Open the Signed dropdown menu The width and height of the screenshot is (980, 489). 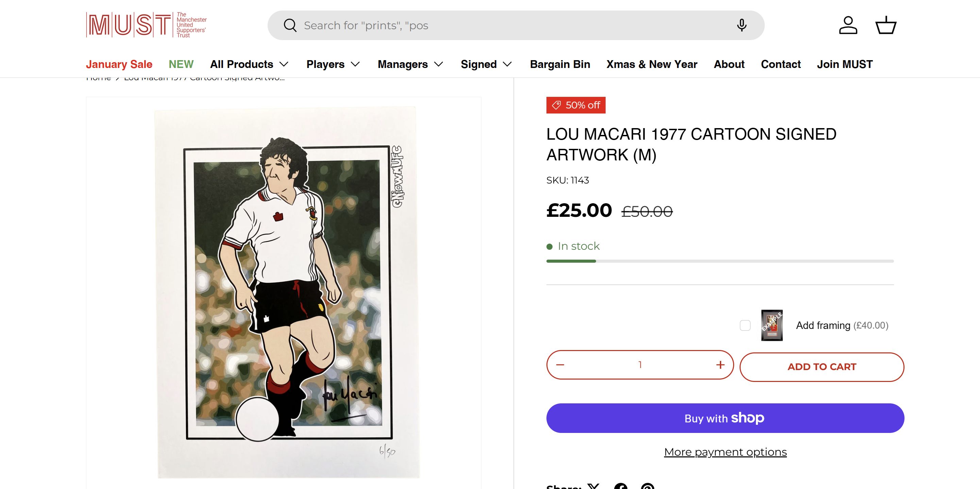click(x=486, y=64)
